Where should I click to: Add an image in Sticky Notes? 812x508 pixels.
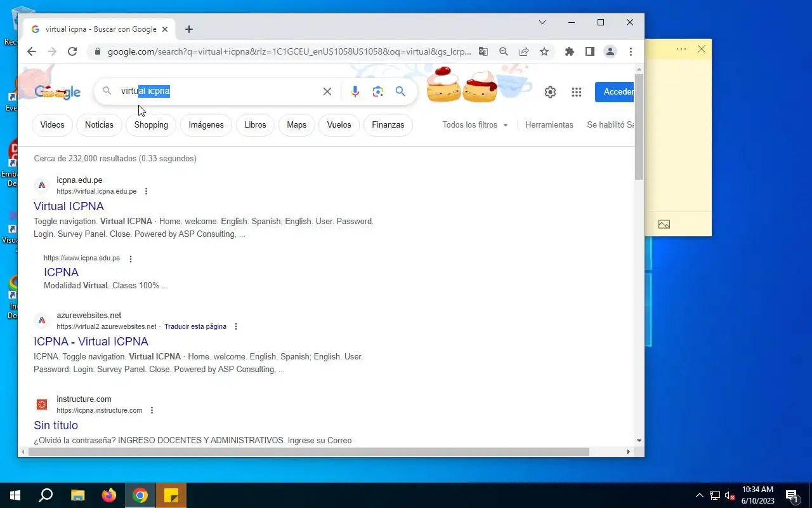664,224
